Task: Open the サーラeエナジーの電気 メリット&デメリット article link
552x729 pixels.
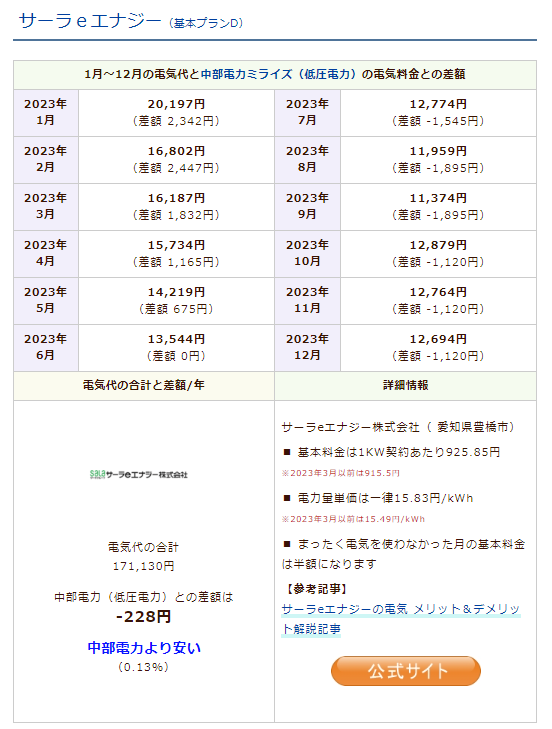Action: click(400, 619)
